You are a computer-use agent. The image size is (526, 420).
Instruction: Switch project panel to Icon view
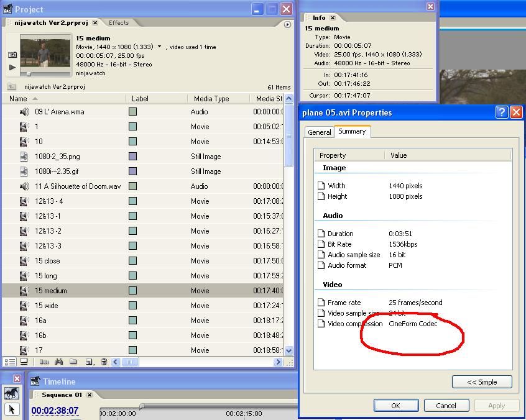tap(24, 362)
